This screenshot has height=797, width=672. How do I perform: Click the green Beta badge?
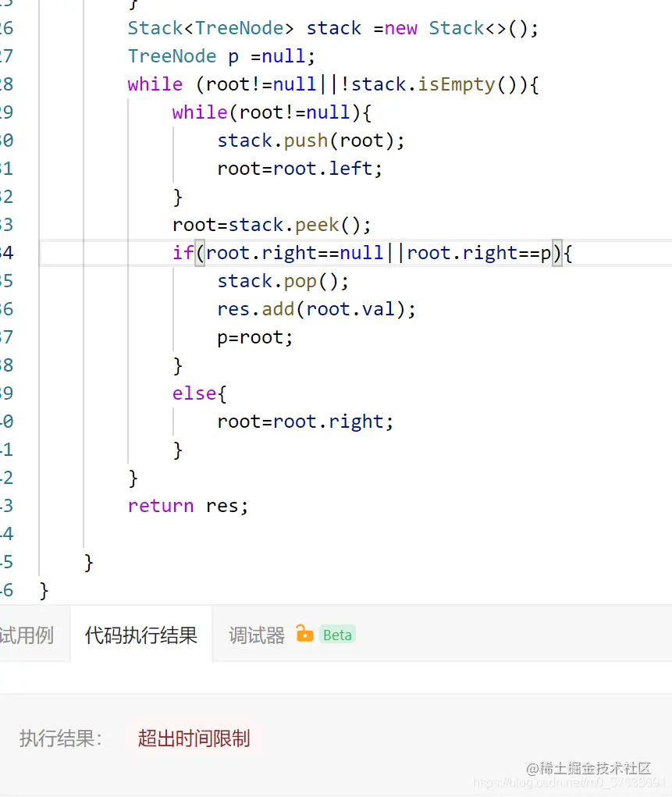[337, 635]
